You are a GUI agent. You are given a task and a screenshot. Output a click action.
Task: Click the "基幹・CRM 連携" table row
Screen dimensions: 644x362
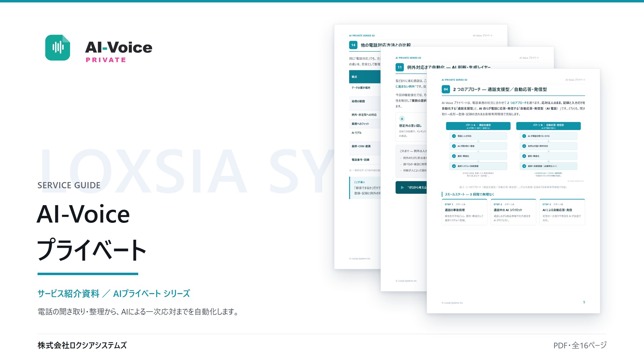[x=365, y=148]
